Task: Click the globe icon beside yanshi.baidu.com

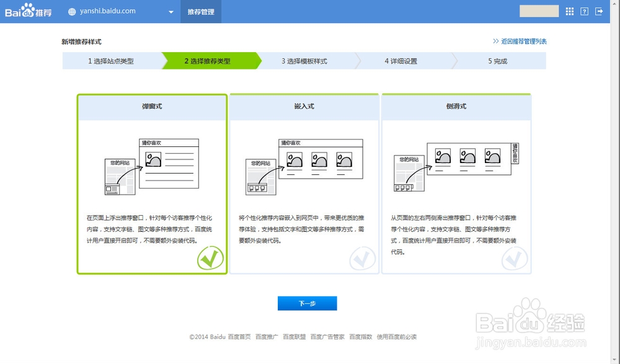Action: pyautogui.click(x=73, y=11)
